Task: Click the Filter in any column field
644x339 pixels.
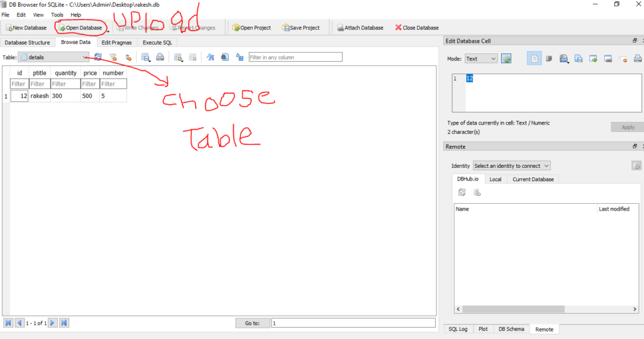Action: tap(296, 57)
